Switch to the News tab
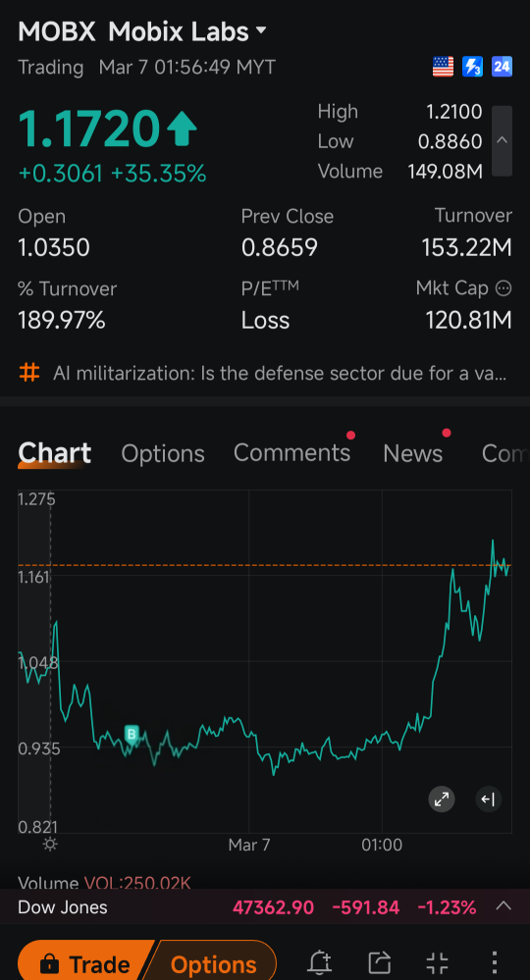 [x=413, y=453]
